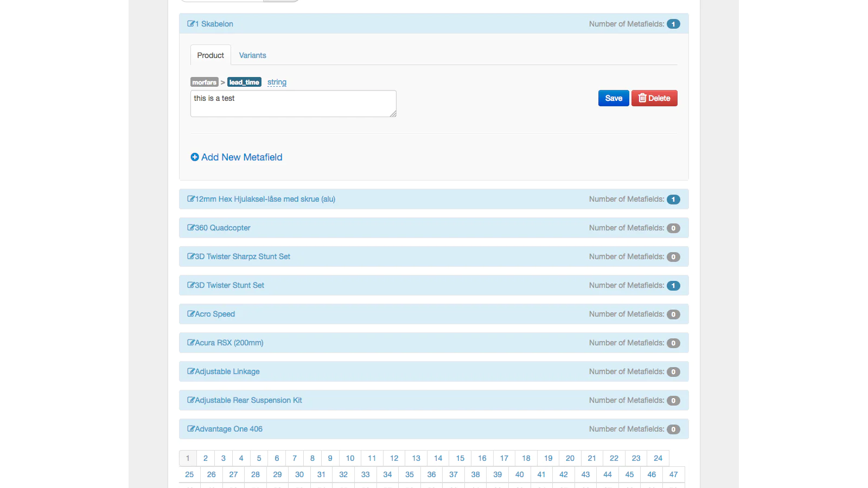Save the lead_time metafield
868x488 pixels.
pyautogui.click(x=614, y=98)
